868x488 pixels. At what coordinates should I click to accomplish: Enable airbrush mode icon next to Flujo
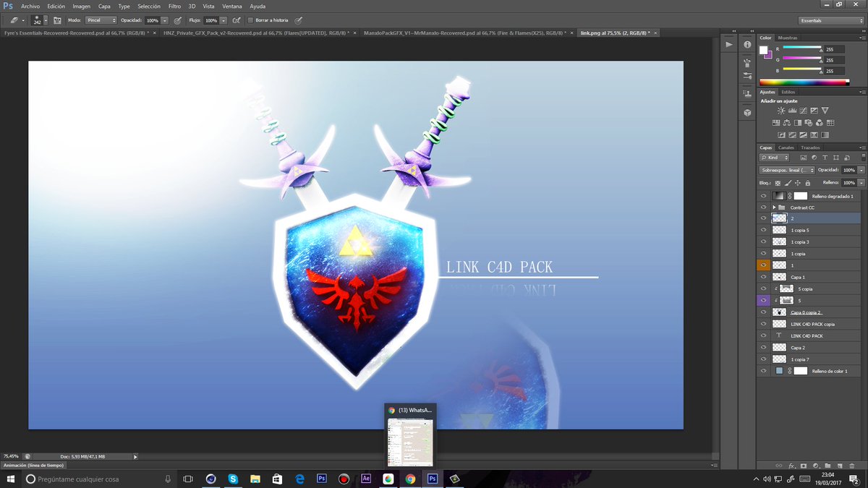tap(237, 20)
